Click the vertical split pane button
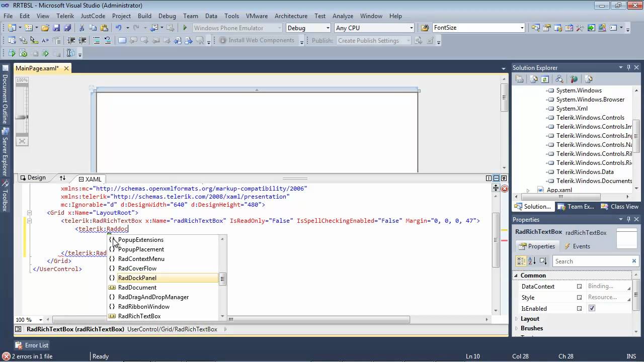This screenshot has height=362, width=644. pos(489,178)
